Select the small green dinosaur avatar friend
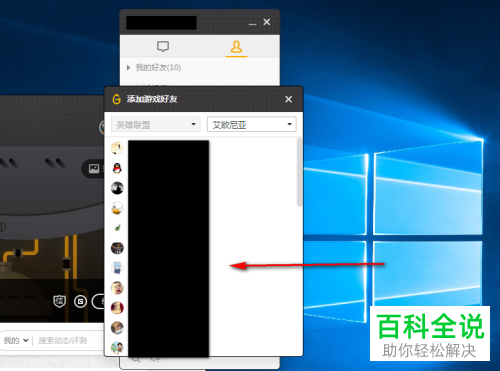 [x=117, y=228]
